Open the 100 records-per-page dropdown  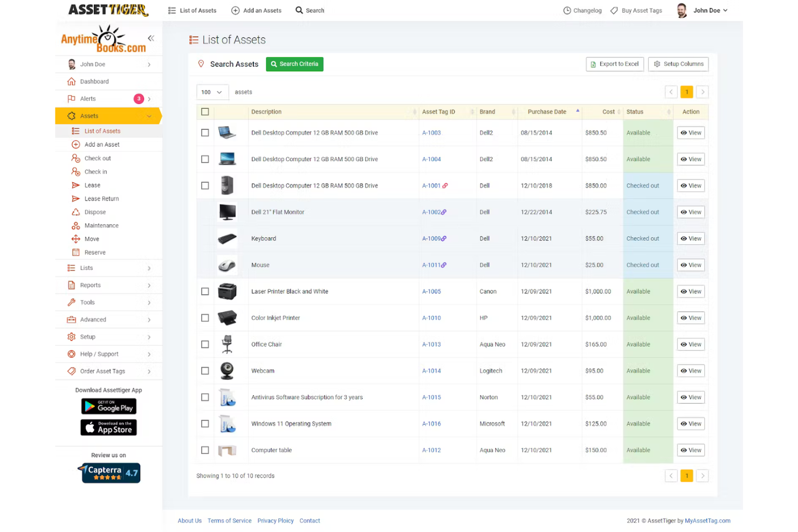coord(212,92)
